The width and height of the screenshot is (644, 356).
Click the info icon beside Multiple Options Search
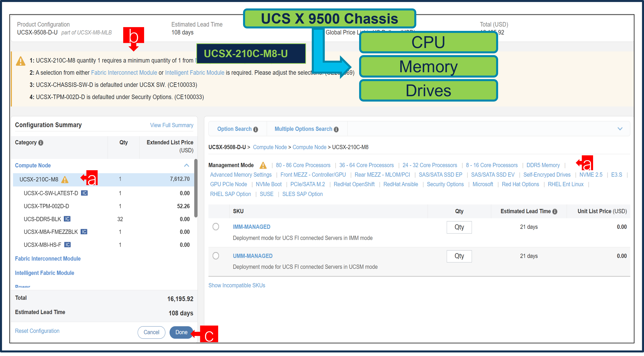pyautogui.click(x=336, y=129)
